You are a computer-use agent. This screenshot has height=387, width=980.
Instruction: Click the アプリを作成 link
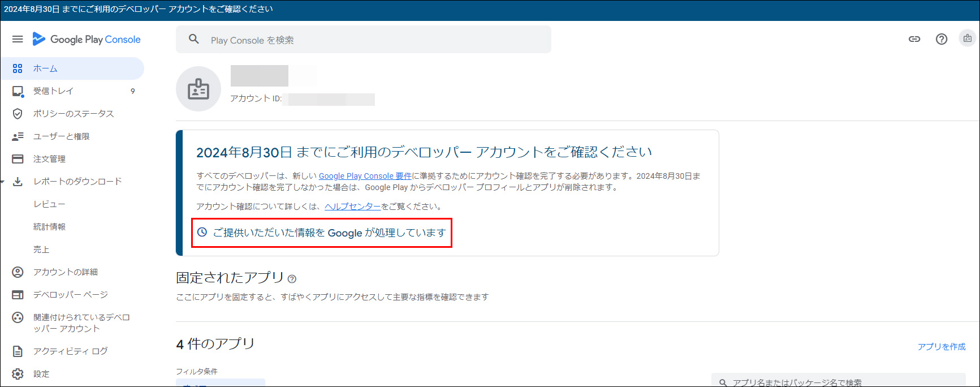[942, 346]
